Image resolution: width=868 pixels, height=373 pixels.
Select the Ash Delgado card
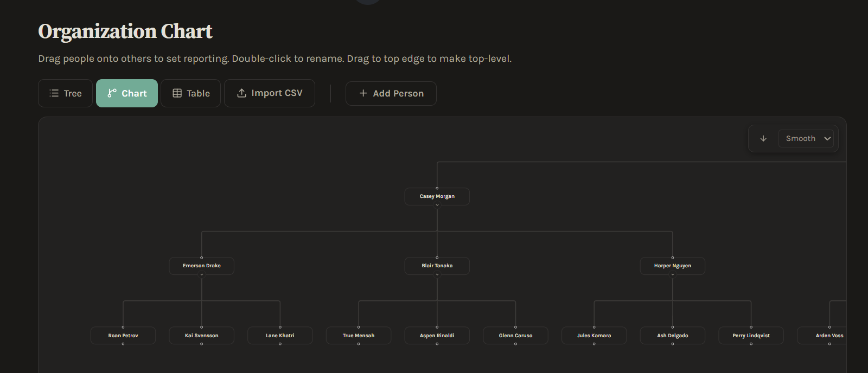point(673,336)
